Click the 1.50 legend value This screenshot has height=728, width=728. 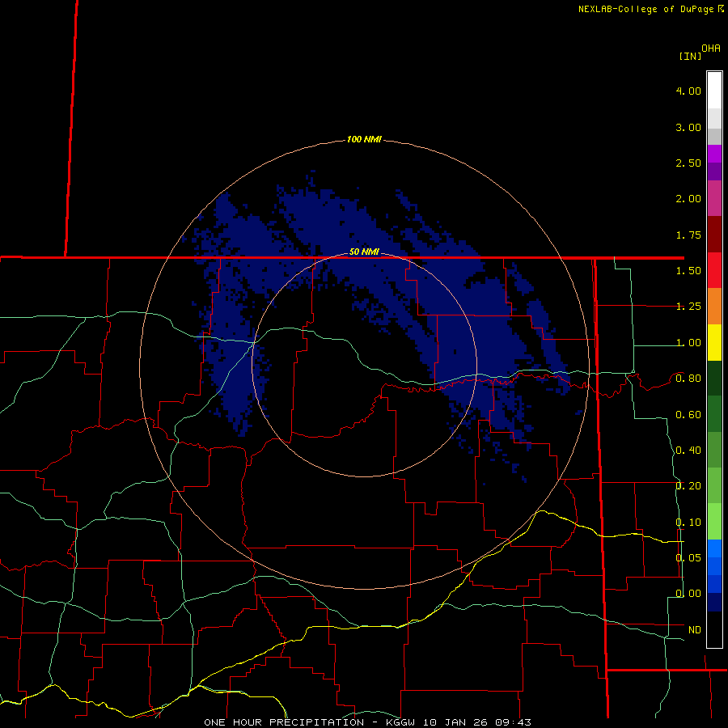click(688, 271)
